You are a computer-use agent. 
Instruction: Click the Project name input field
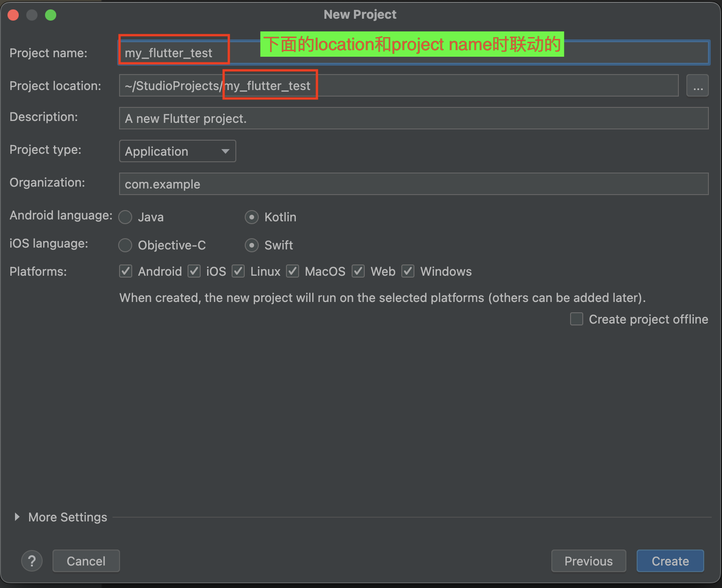(x=414, y=53)
